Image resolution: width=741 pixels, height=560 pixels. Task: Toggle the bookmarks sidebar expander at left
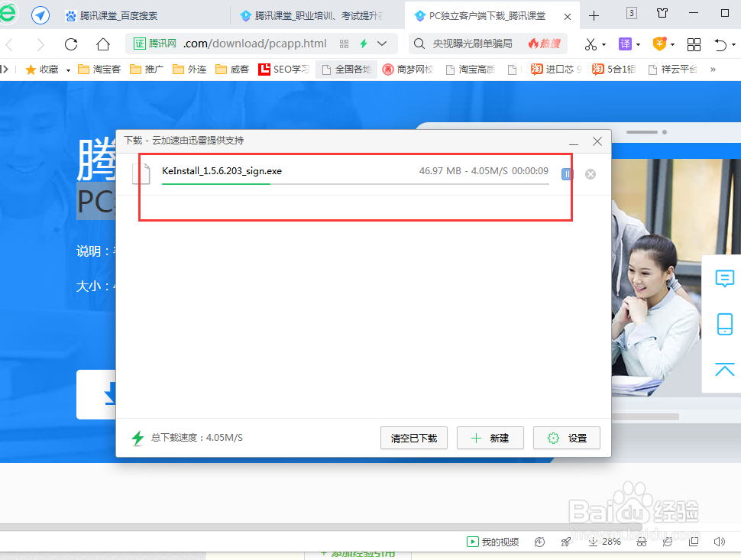coord(5,70)
